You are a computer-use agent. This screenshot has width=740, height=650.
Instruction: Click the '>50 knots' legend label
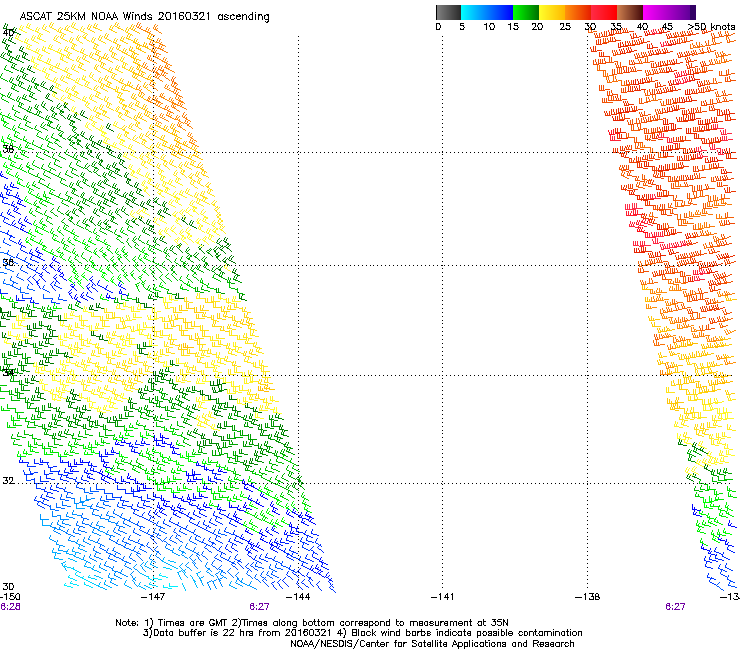click(x=711, y=27)
